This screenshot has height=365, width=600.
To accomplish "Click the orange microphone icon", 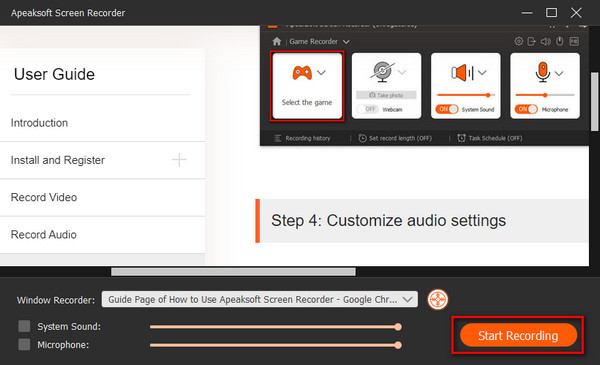I will pyautogui.click(x=542, y=72).
